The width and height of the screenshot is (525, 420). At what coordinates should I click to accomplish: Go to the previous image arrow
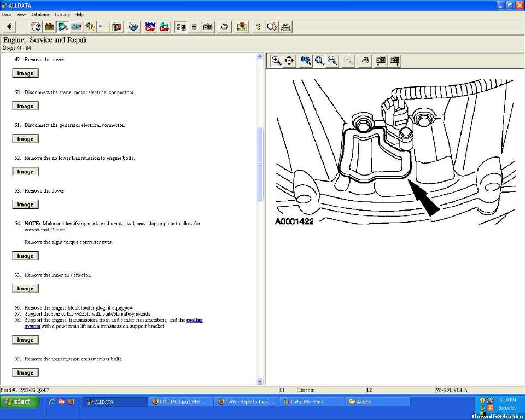coord(381,61)
